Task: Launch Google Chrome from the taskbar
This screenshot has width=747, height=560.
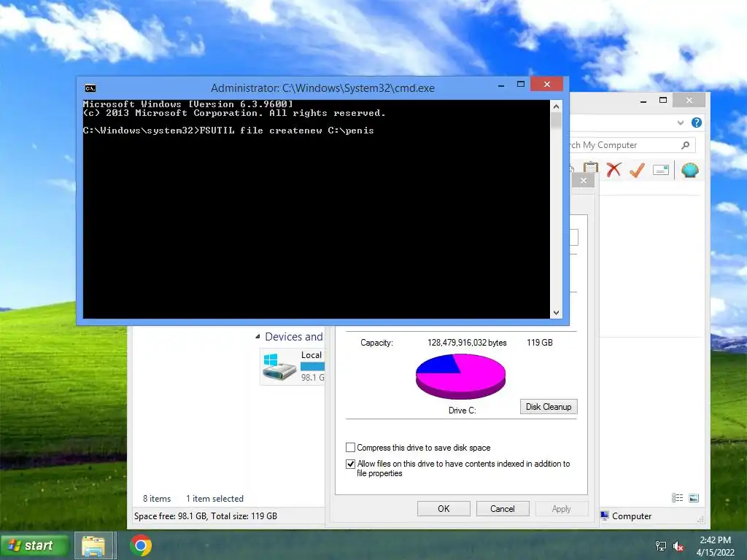Action: [141, 545]
